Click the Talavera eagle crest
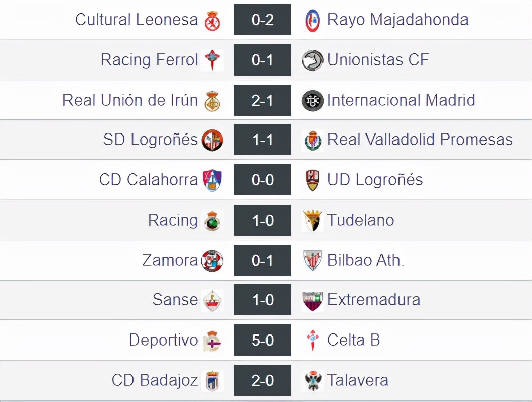This screenshot has height=402, width=532. coord(313,380)
